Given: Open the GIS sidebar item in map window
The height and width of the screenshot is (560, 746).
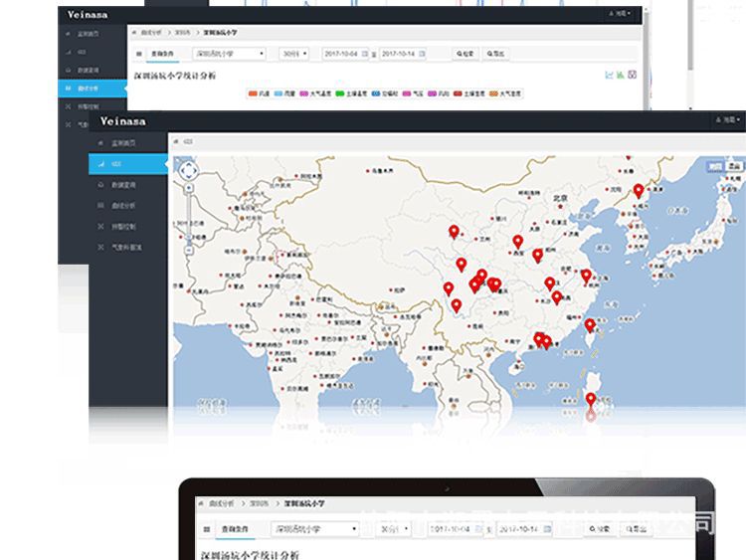Looking at the screenshot, I should 128,164.
